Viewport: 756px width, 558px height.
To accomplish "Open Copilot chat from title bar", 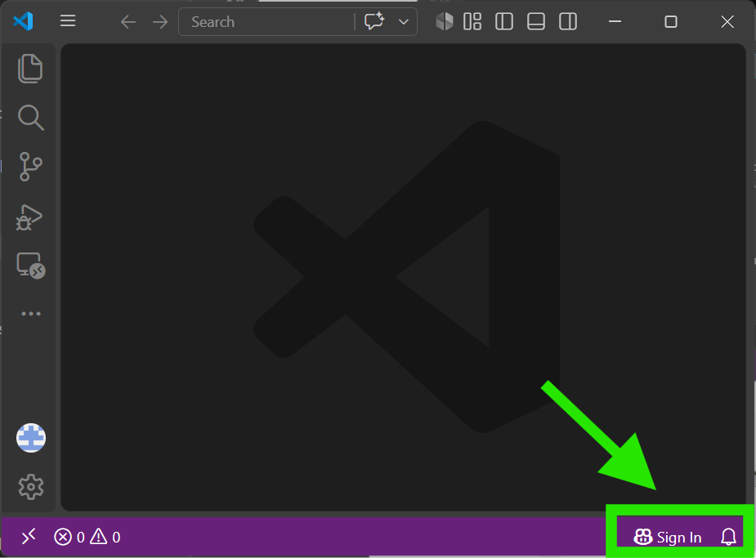I will pyautogui.click(x=374, y=21).
